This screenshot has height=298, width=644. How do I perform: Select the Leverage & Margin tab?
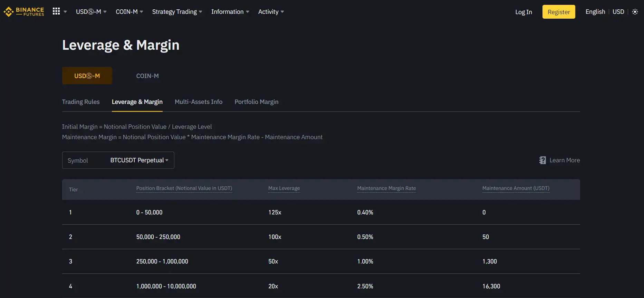pyautogui.click(x=137, y=102)
